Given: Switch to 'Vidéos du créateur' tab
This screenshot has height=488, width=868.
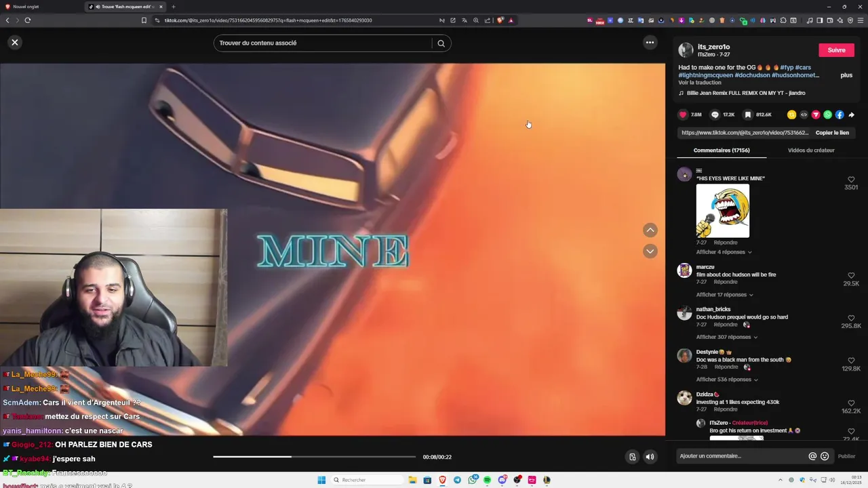Looking at the screenshot, I should point(811,150).
